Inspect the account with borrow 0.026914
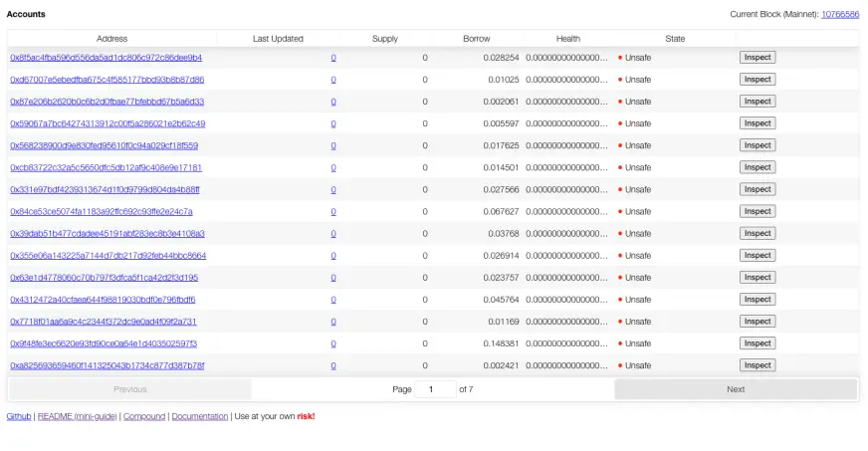 coord(758,255)
